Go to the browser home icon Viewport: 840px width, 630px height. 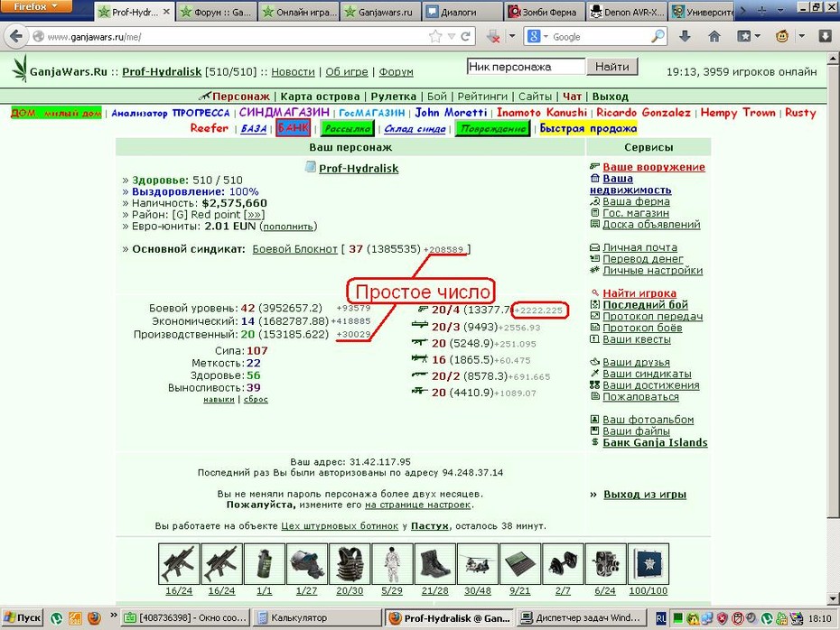click(x=714, y=36)
